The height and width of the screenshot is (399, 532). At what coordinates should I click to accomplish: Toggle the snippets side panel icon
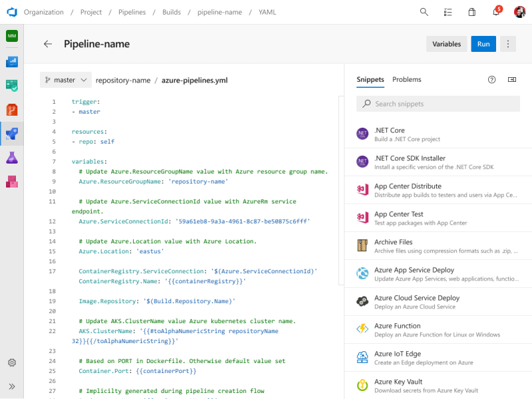(512, 80)
